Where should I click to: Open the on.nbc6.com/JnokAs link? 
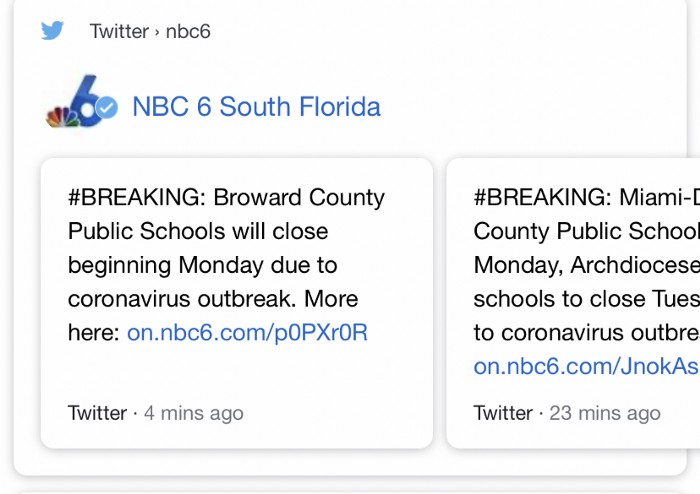(x=586, y=366)
